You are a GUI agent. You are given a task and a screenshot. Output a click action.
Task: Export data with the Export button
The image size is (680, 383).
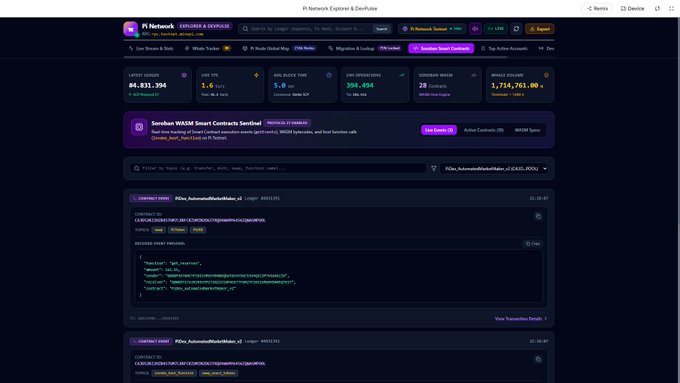[540, 29]
